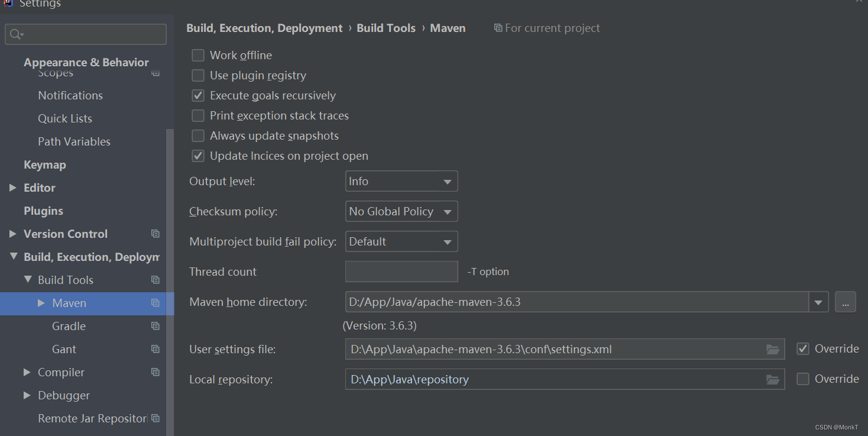Click project-level icon beside Compiler
The image size is (868, 436).
[156, 372]
